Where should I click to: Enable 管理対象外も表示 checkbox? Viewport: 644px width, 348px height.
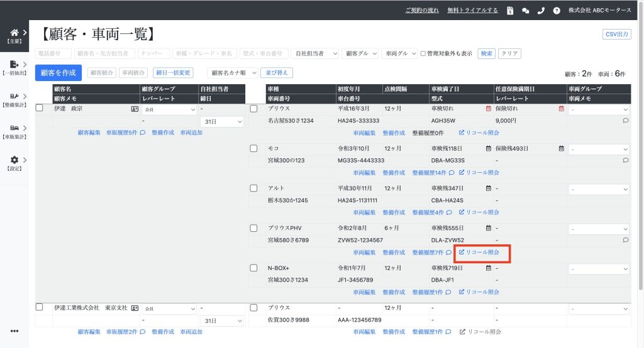(x=423, y=54)
